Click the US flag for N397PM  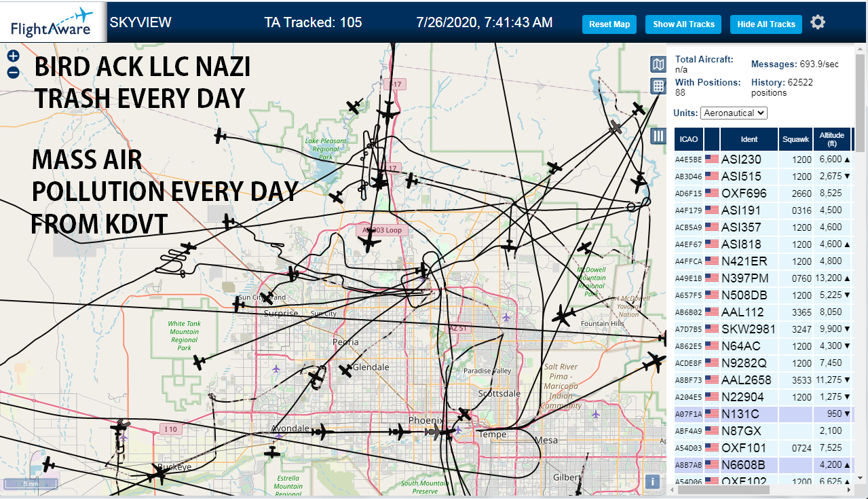click(x=712, y=278)
